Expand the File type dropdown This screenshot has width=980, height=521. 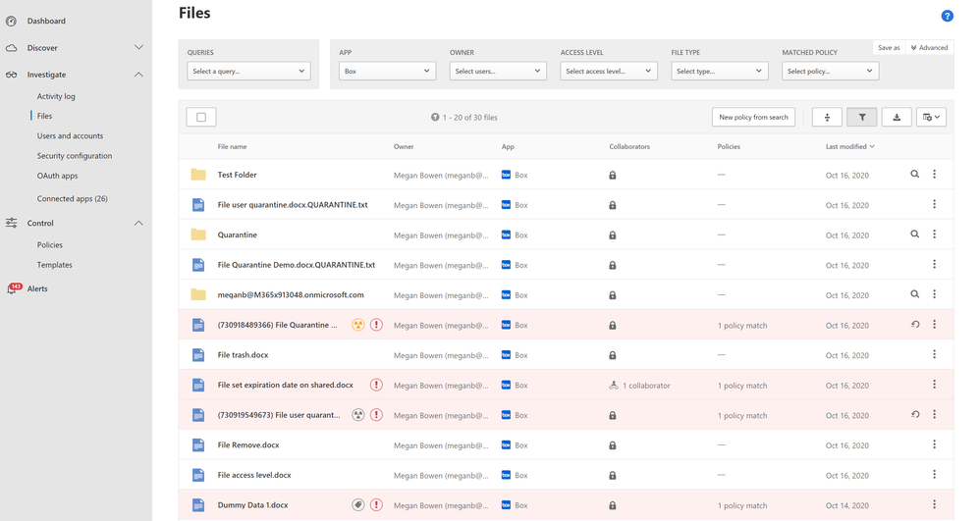719,71
